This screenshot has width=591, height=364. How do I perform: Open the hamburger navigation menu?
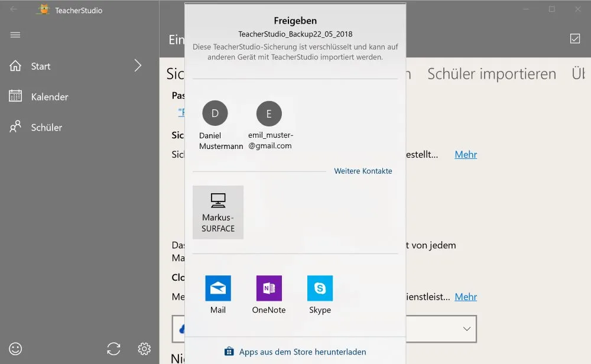tap(15, 35)
